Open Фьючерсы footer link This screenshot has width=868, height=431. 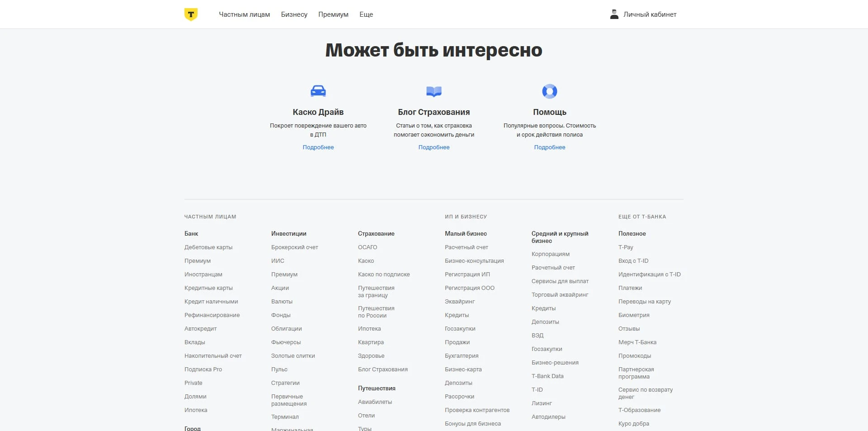tap(286, 342)
